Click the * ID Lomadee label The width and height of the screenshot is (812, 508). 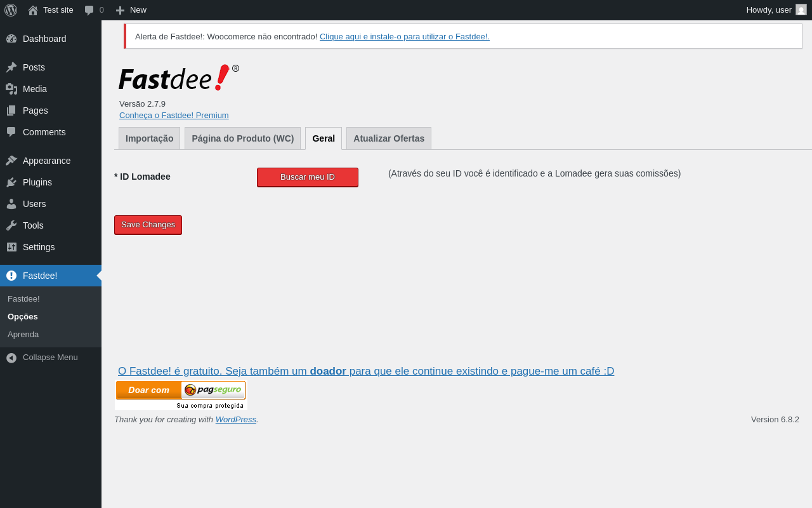[142, 177]
